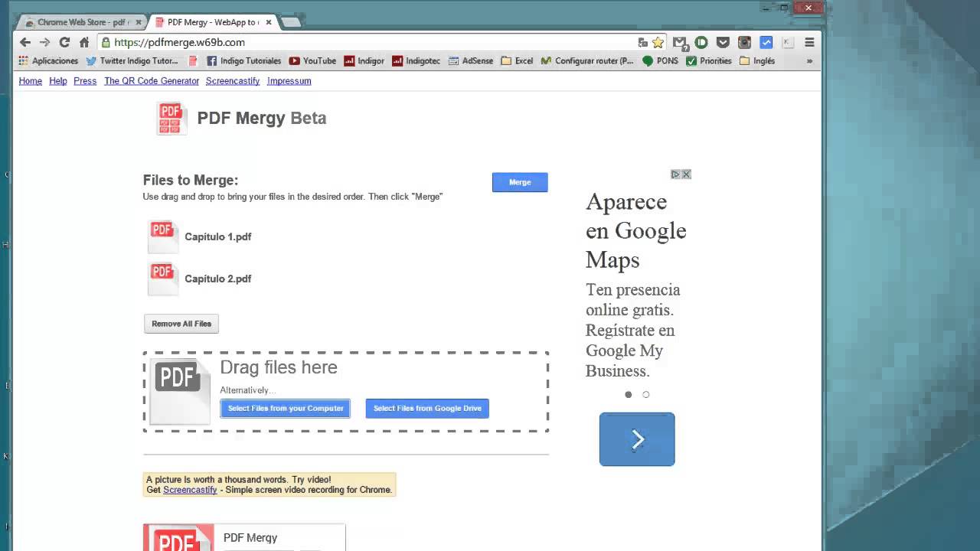Open a new tab

[291, 22]
